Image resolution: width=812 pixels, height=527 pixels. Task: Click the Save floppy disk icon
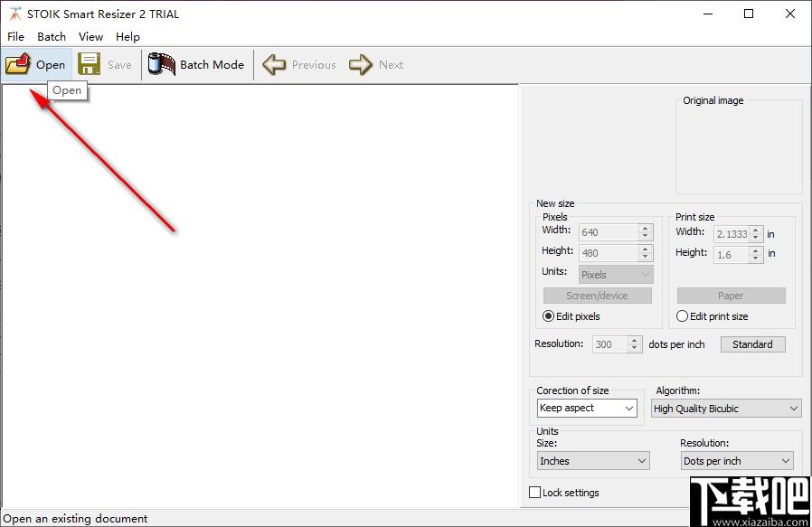tap(90, 64)
